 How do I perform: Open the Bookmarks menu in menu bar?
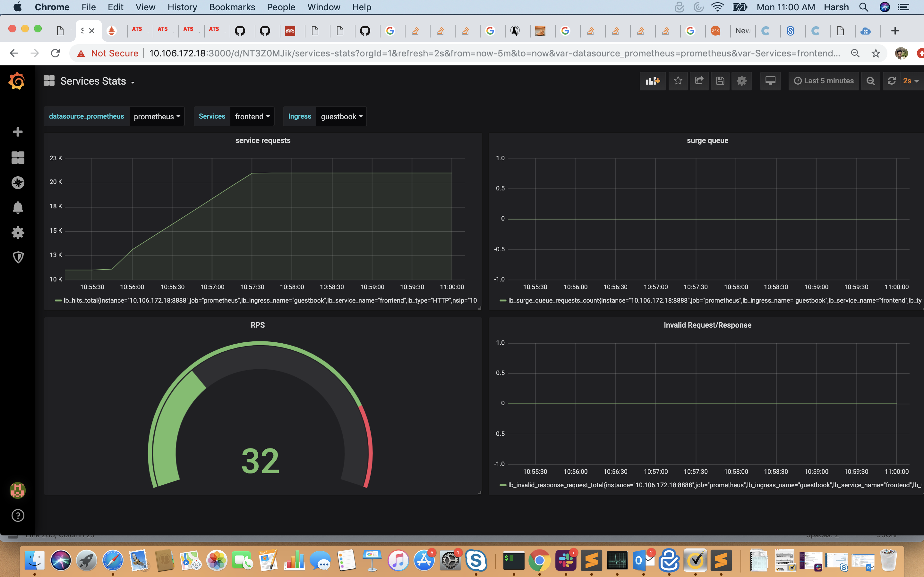pos(232,7)
